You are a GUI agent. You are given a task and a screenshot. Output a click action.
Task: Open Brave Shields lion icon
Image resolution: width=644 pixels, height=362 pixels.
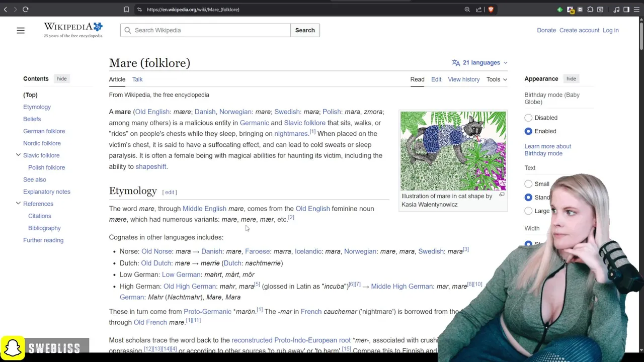click(x=491, y=9)
